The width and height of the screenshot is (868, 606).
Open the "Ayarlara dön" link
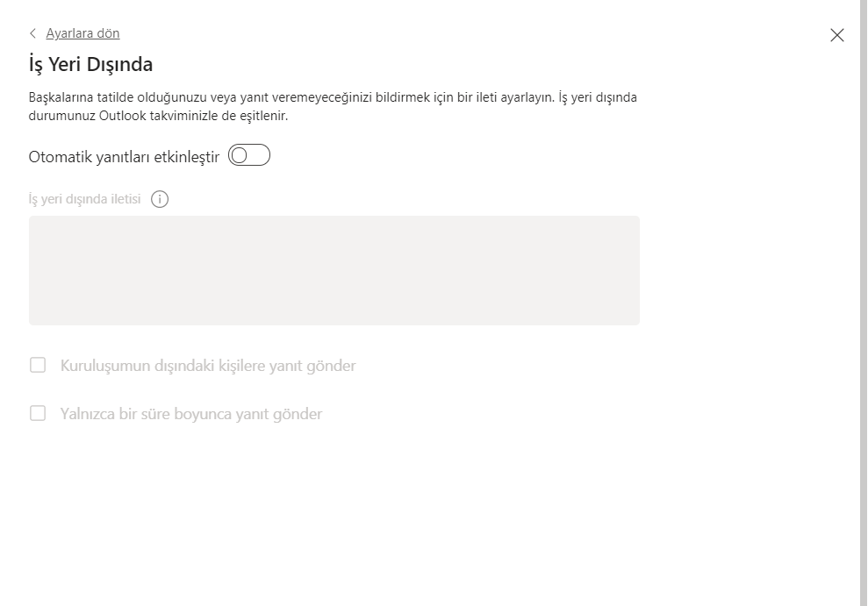(82, 33)
